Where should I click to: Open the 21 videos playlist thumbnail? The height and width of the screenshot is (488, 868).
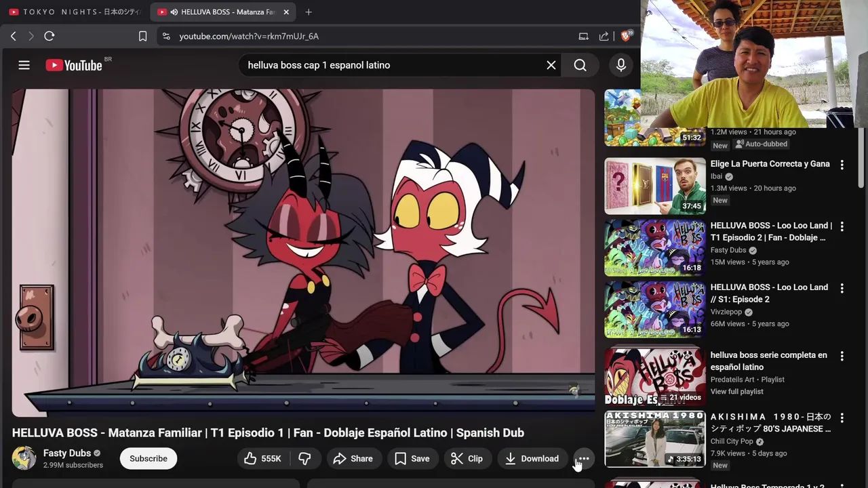click(655, 377)
